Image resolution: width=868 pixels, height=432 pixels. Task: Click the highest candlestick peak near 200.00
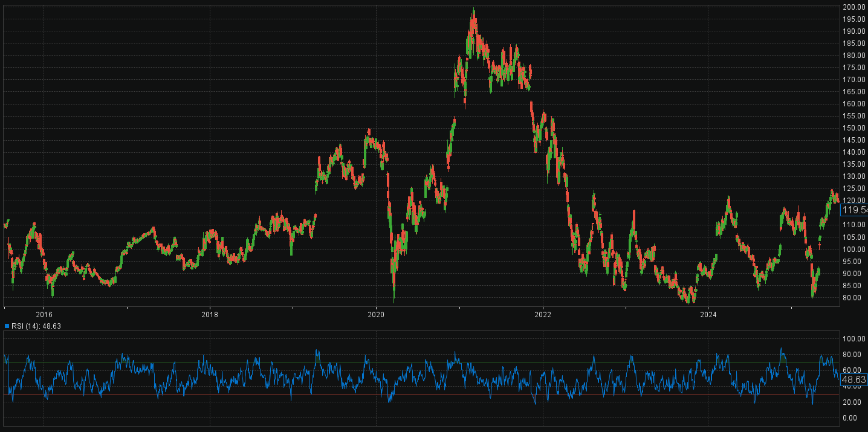tap(474, 11)
